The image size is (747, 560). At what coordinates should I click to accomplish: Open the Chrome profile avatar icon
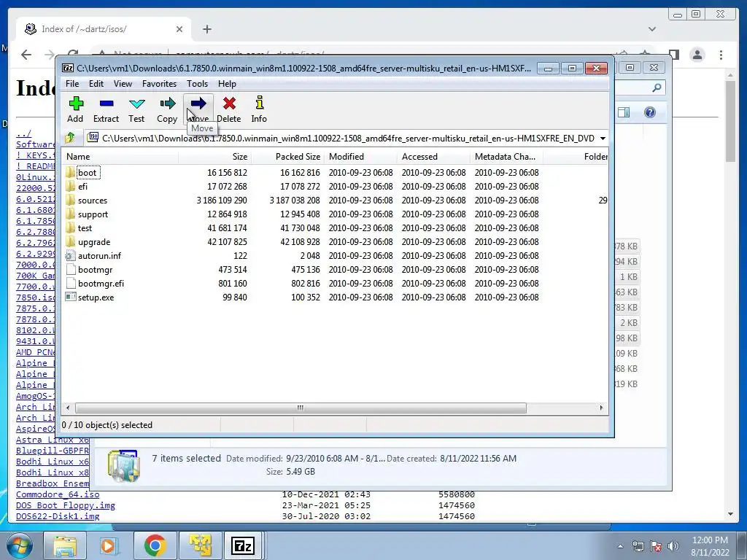pos(697,55)
